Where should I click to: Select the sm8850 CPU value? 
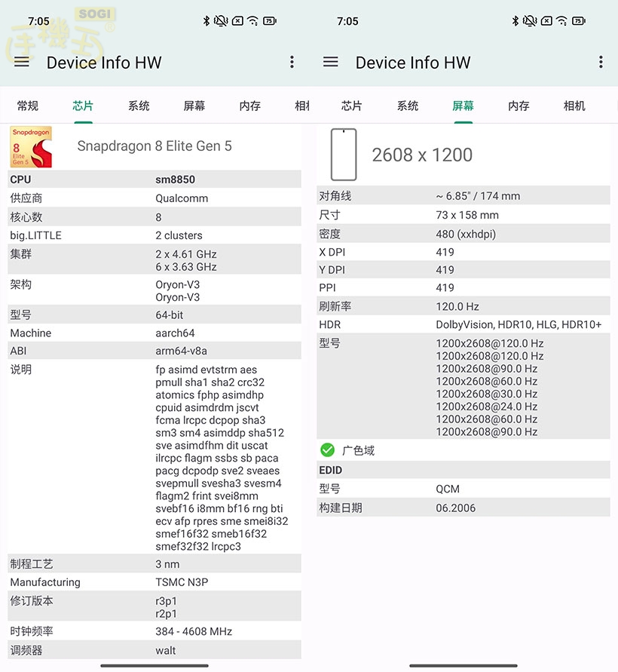click(x=175, y=180)
